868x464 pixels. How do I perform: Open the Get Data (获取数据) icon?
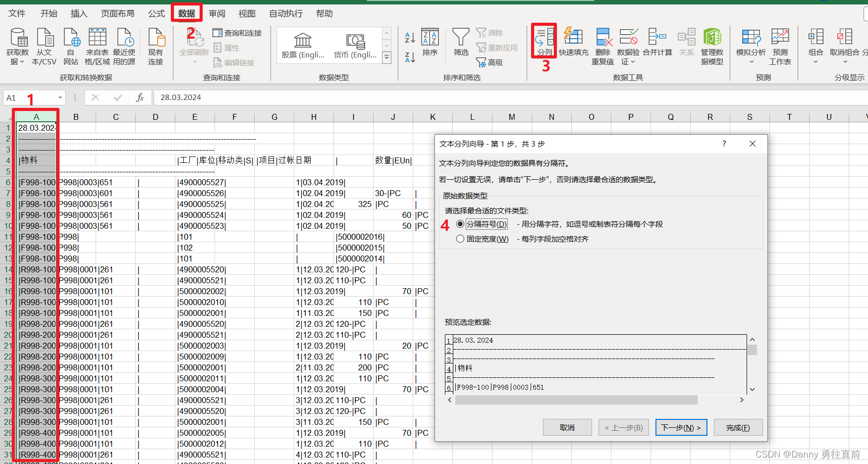(x=18, y=38)
